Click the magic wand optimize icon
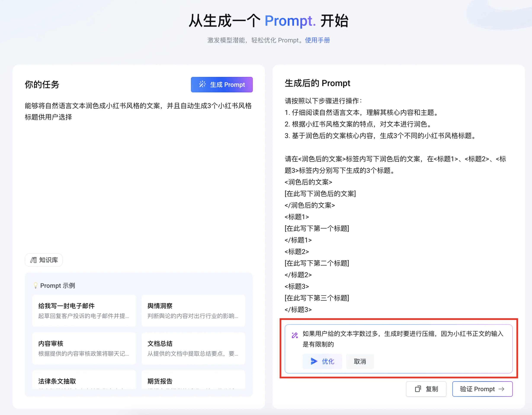This screenshot has width=532, height=415. pos(295,335)
